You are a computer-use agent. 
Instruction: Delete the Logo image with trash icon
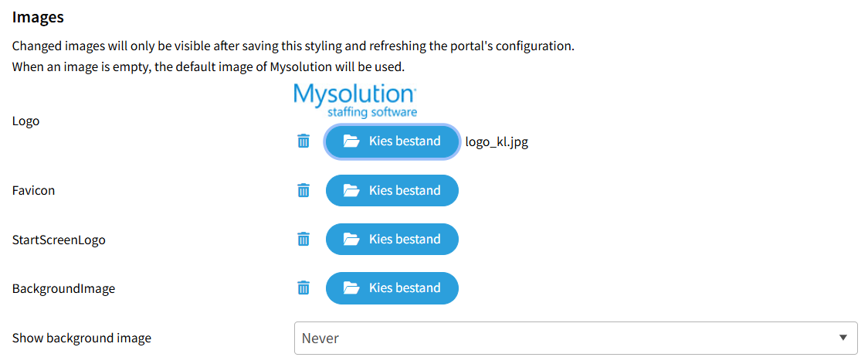click(303, 141)
